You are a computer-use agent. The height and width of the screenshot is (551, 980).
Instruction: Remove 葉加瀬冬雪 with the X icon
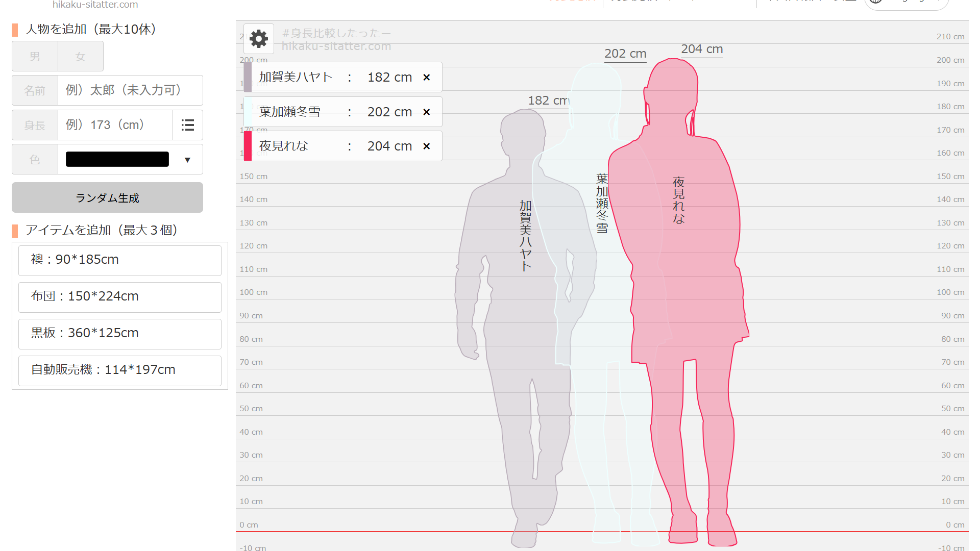coord(427,112)
